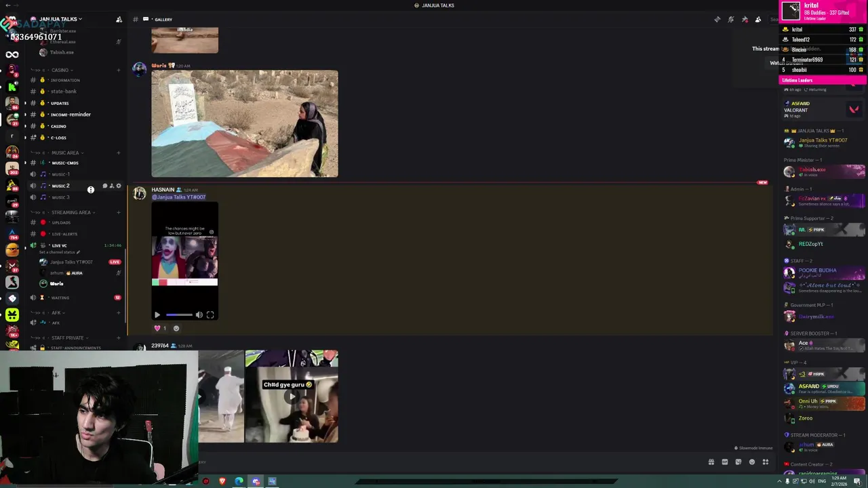Open the sticker picker icon
The width and height of the screenshot is (868, 488).
coord(738,462)
